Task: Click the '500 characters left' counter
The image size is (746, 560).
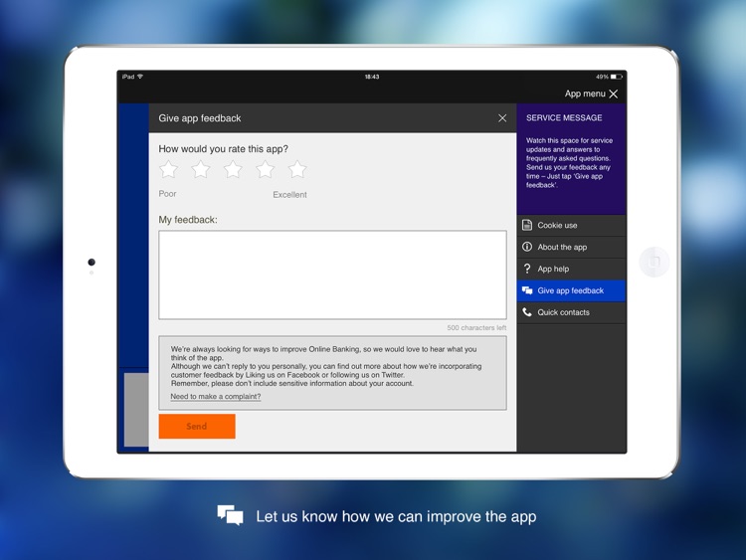Action: [476, 328]
